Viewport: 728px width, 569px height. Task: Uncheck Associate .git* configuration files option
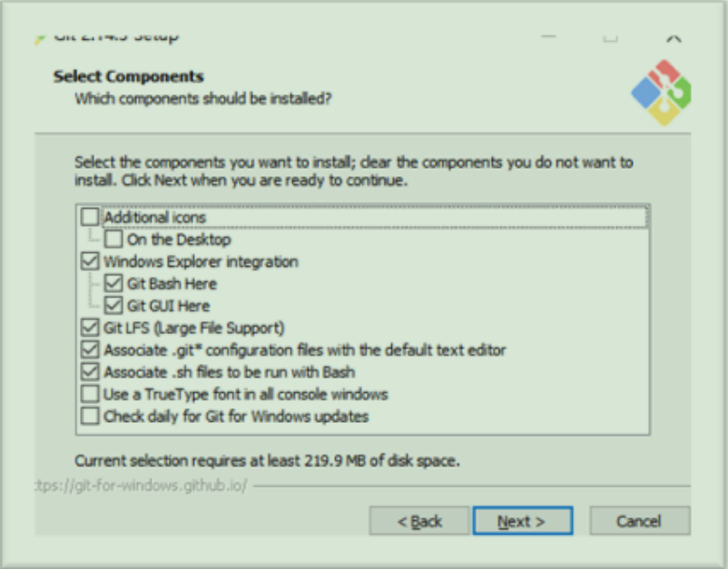90,349
